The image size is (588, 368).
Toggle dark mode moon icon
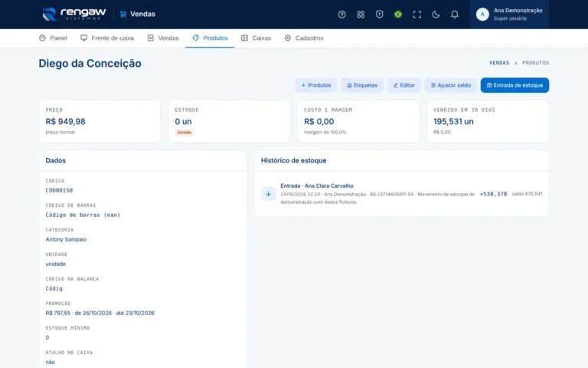[x=436, y=15]
